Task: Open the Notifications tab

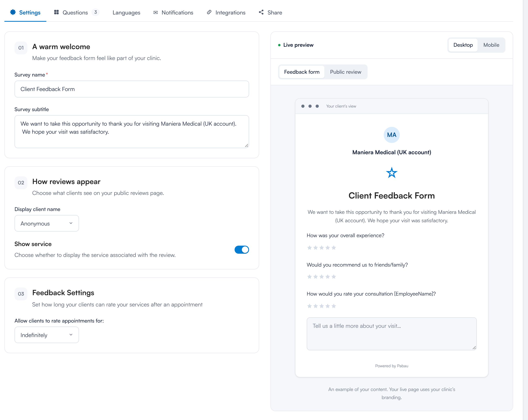Action: (x=173, y=12)
